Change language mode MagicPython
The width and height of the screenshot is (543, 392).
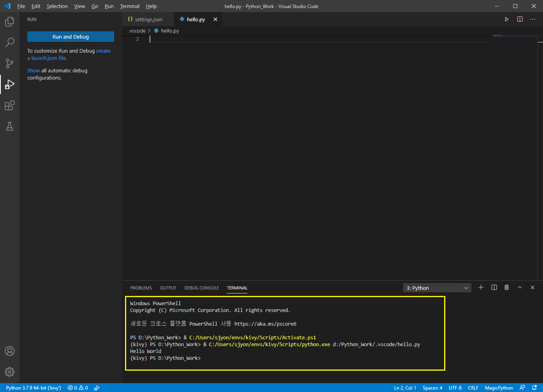point(499,388)
